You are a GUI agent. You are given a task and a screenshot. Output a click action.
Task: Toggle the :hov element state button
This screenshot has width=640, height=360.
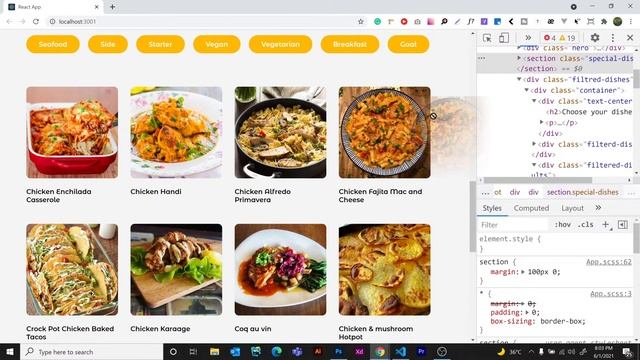tap(562, 224)
